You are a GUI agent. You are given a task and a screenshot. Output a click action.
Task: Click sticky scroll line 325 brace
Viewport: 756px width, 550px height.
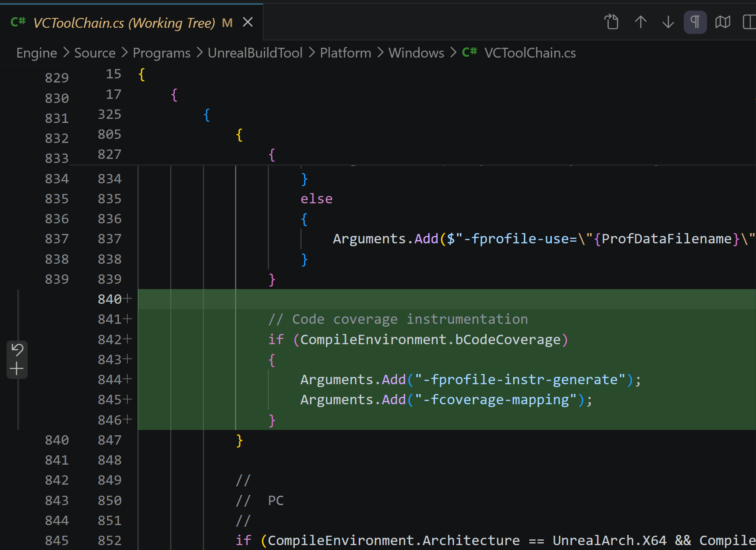(207, 115)
